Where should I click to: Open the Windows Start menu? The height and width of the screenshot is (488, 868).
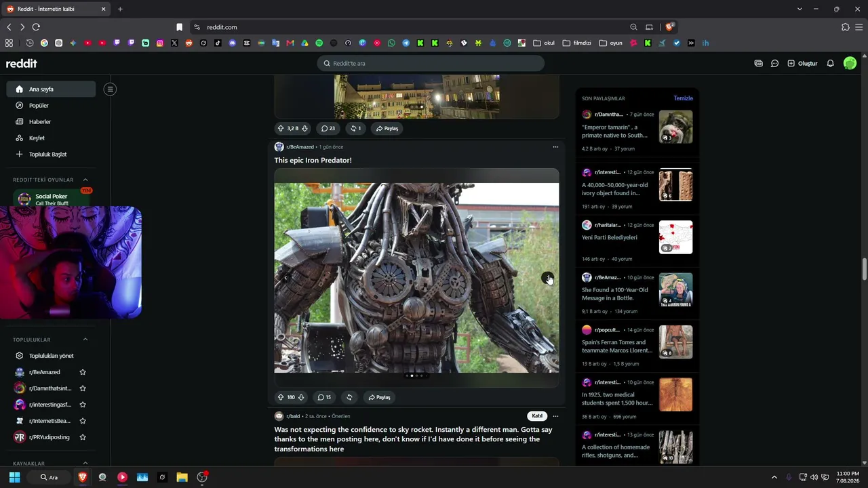[x=14, y=477]
